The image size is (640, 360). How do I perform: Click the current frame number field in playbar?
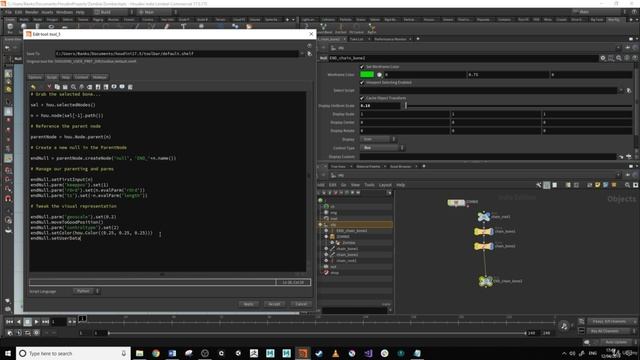[x=58, y=322]
